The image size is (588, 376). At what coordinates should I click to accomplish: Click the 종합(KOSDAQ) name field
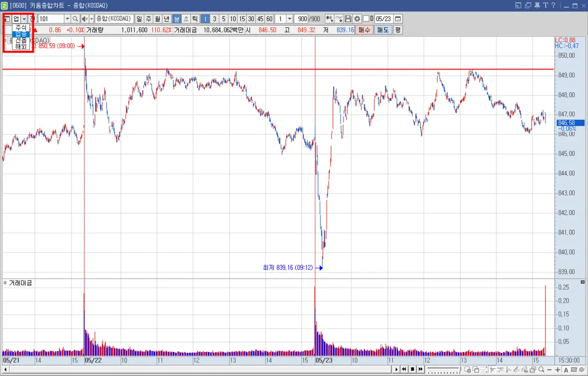[x=114, y=19]
